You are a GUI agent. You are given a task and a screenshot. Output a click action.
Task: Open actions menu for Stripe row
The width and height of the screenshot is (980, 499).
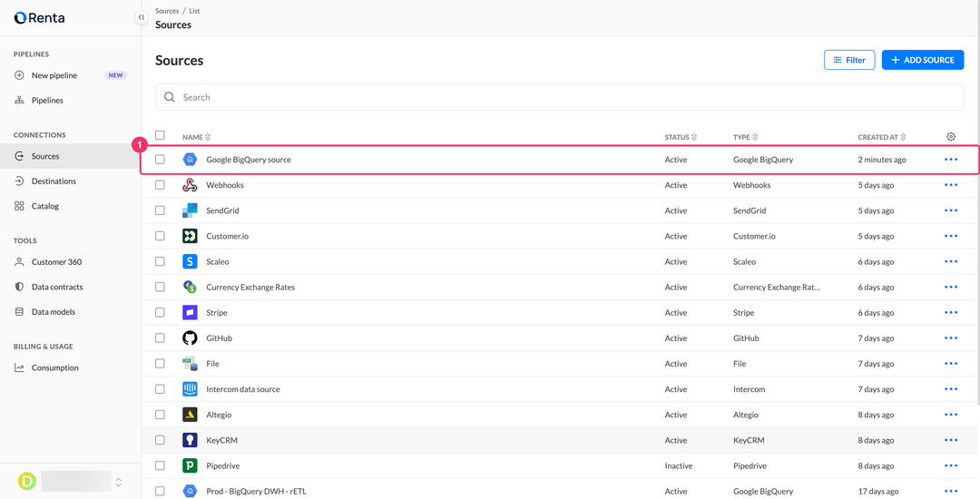coord(951,312)
